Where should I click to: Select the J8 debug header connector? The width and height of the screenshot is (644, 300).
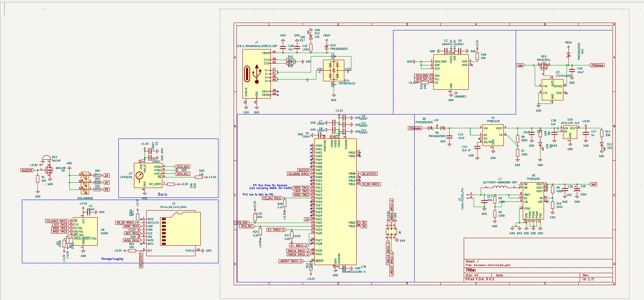[391, 231]
